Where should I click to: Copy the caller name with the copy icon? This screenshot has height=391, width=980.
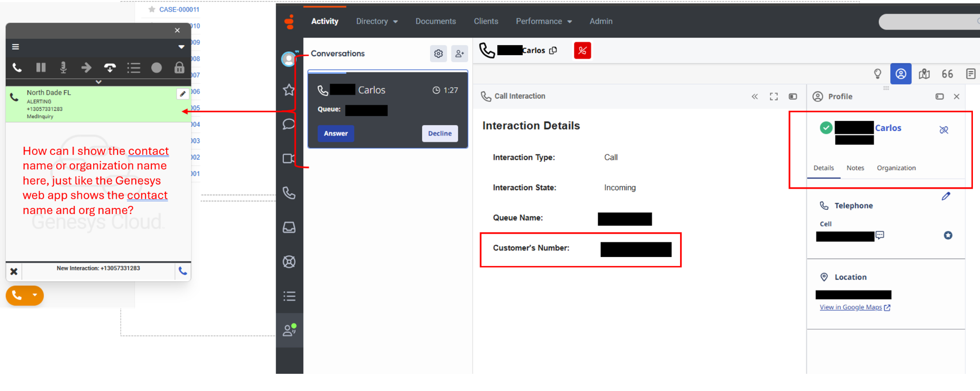553,51
